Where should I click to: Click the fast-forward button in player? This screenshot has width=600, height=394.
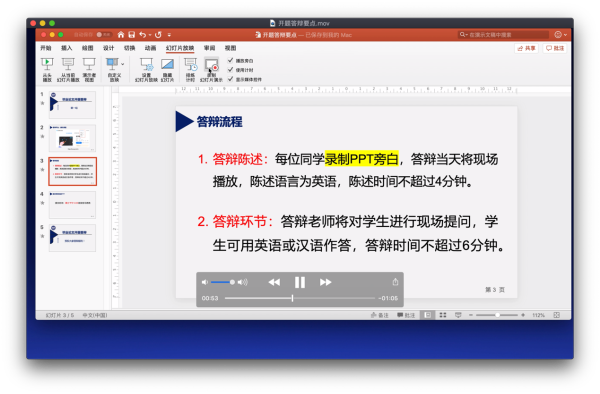[x=326, y=282]
